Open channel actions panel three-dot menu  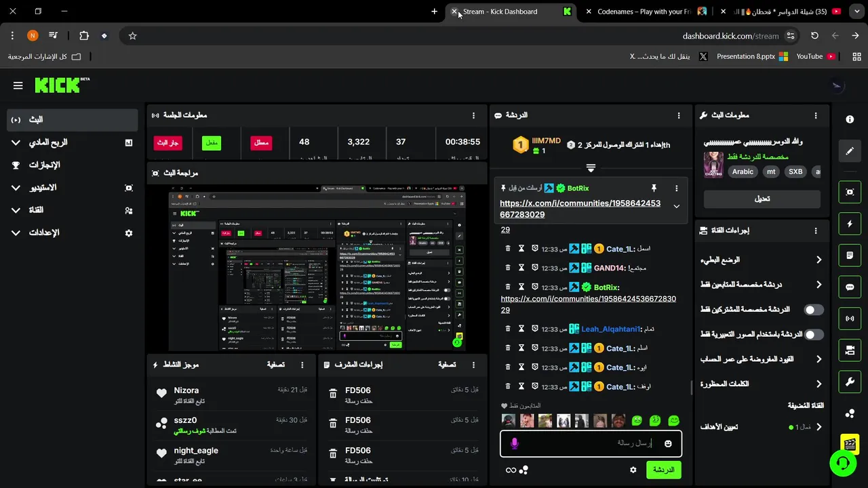pyautogui.click(x=816, y=230)
